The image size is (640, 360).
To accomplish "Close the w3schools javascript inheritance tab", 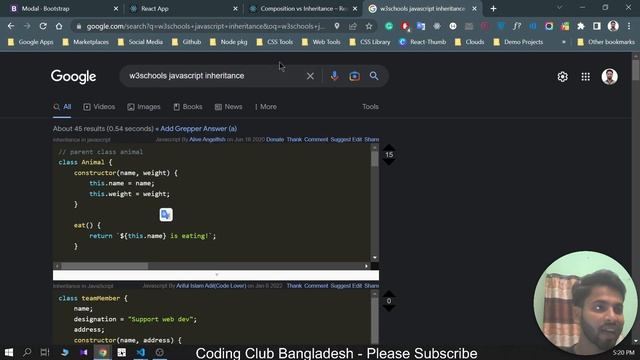I will coord(474,9).
